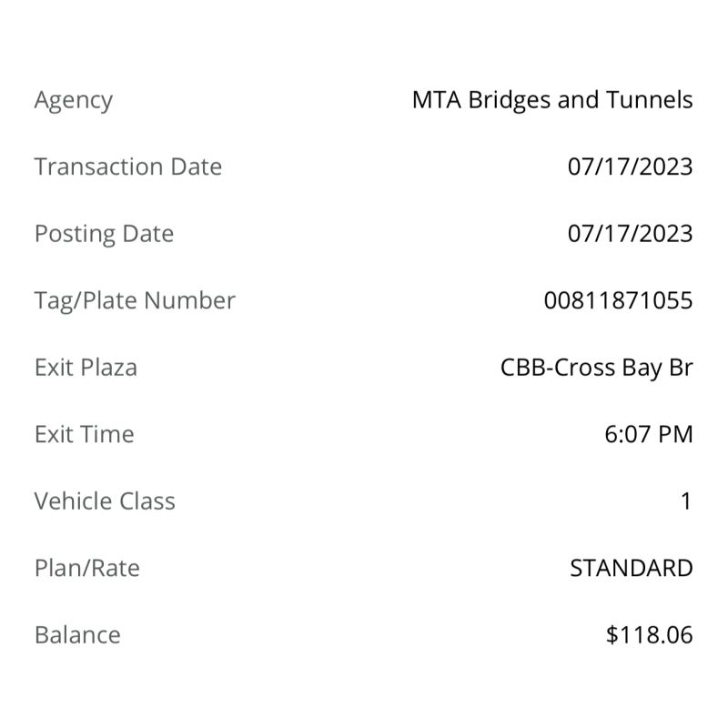Click the Exit Time label
This screenshot has width=728, height=728.
coord(84,435)
